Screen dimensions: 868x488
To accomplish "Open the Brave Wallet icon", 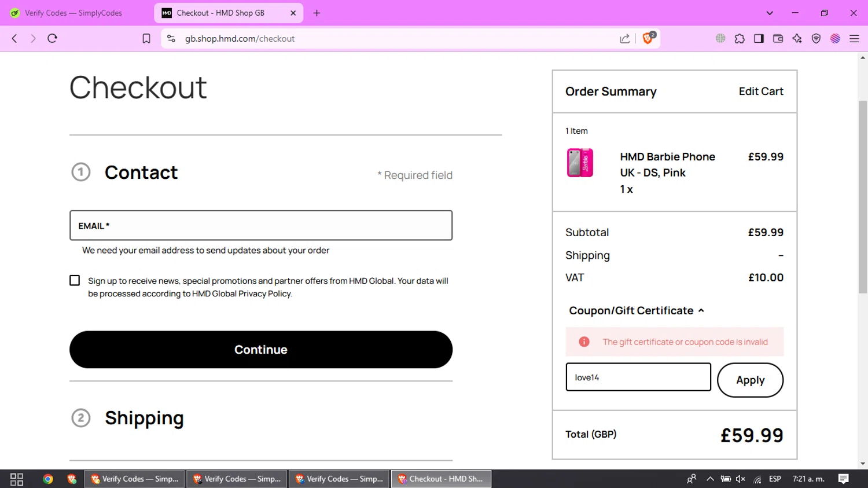I will [x=778, y=38].
